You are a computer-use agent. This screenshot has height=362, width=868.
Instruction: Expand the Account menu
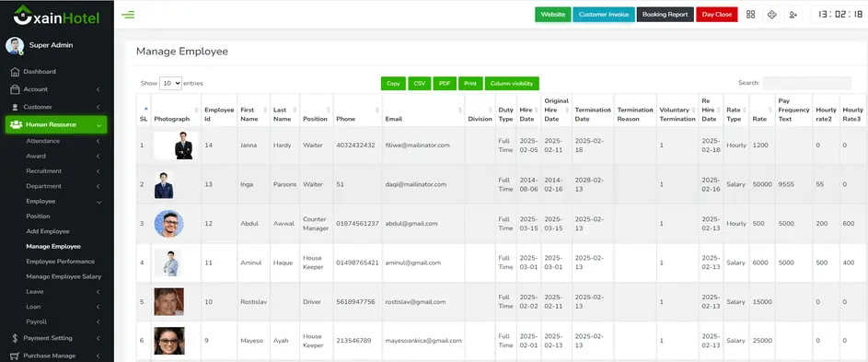pyautogui.click(x=55, y=89)
